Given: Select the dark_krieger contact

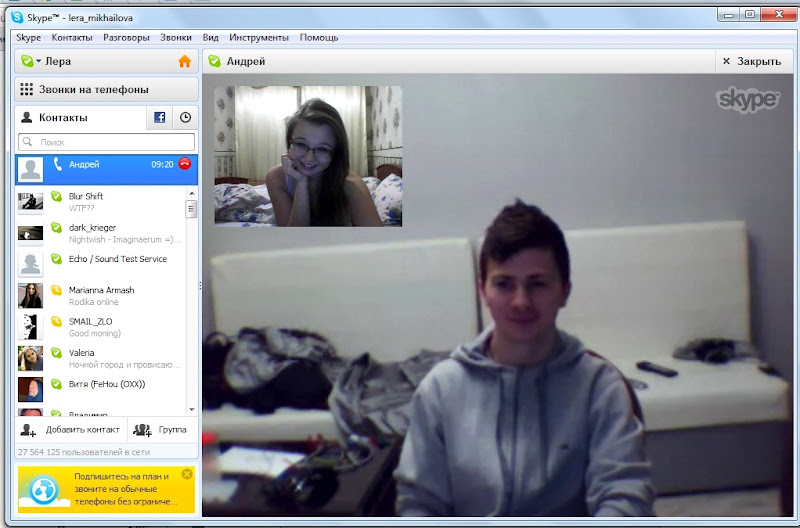Looking at the screenshot, I should point(100,233).
